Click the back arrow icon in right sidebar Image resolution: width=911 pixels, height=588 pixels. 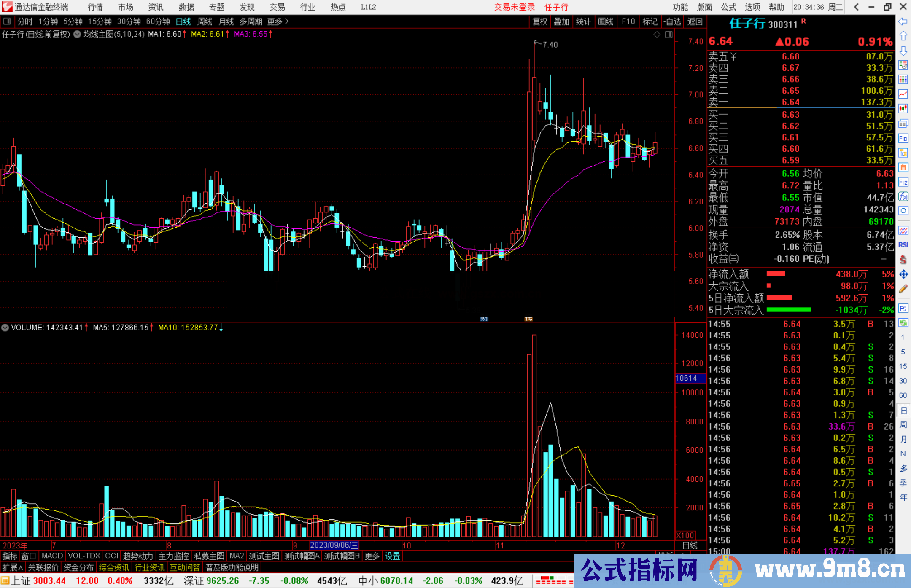point(903,21)
